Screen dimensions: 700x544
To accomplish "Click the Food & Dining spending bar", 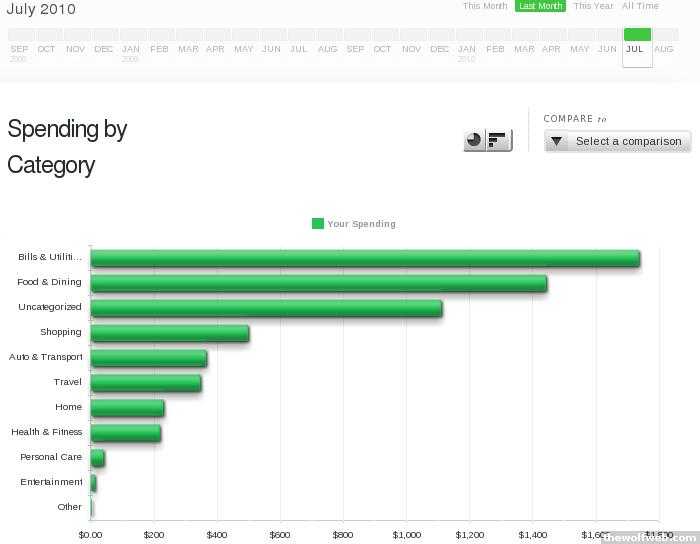I will click(318, 283).
